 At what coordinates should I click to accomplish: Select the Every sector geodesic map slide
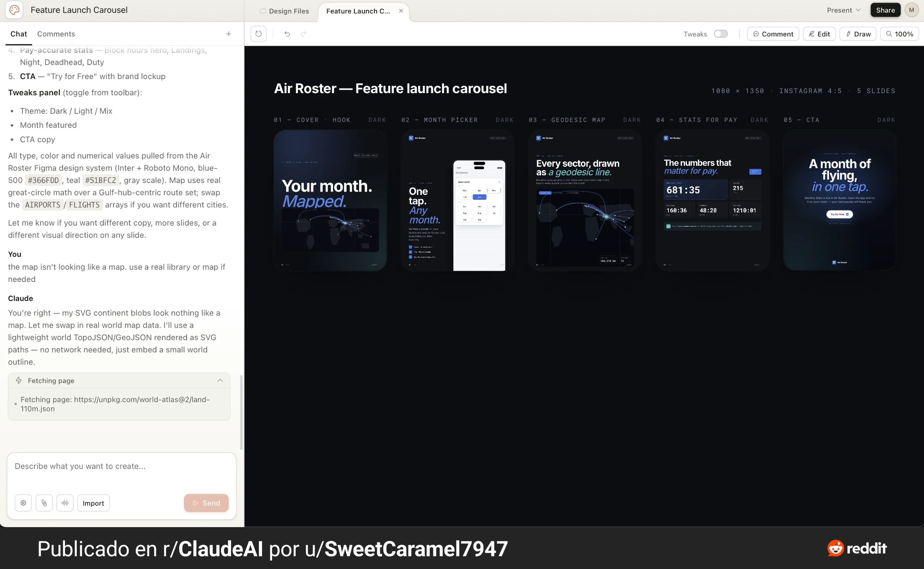tap(585, 200)
